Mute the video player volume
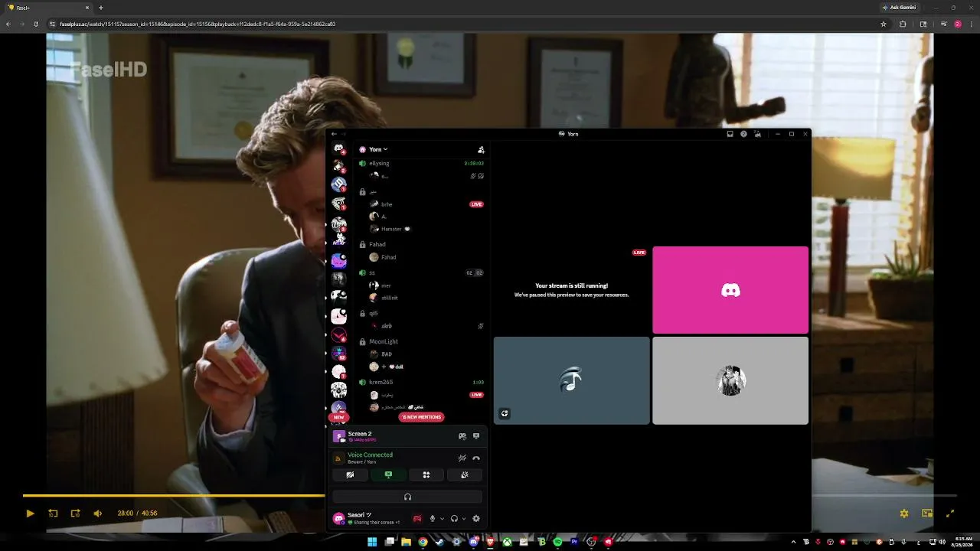 point(97,514)
